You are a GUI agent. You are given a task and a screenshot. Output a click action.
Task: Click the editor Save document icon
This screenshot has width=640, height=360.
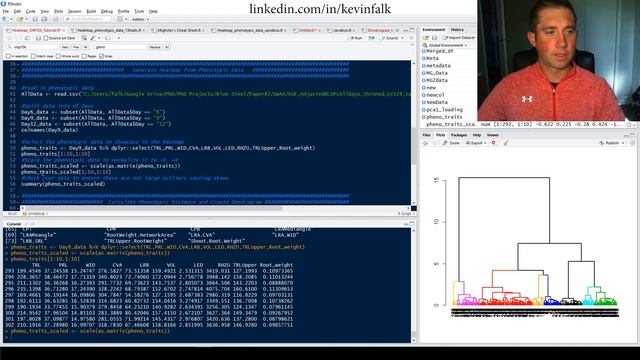coord(38,38)
